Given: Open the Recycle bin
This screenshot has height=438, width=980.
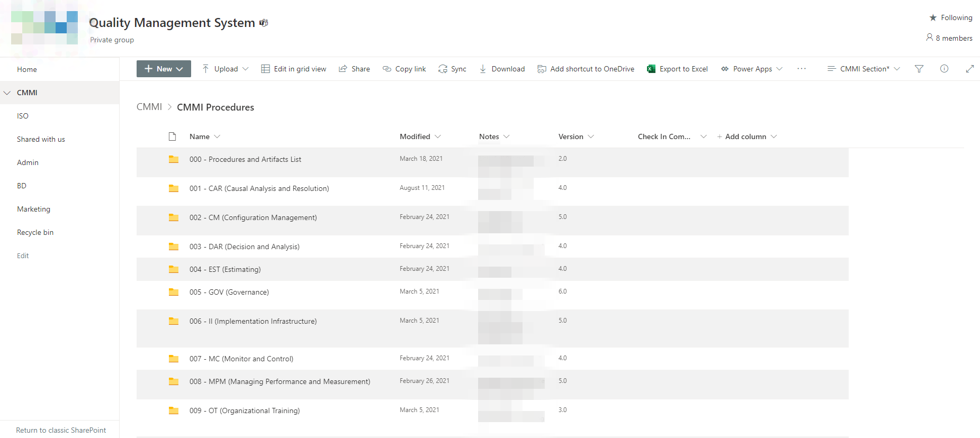Looking at the screenshot, I should tap(35, 232).
